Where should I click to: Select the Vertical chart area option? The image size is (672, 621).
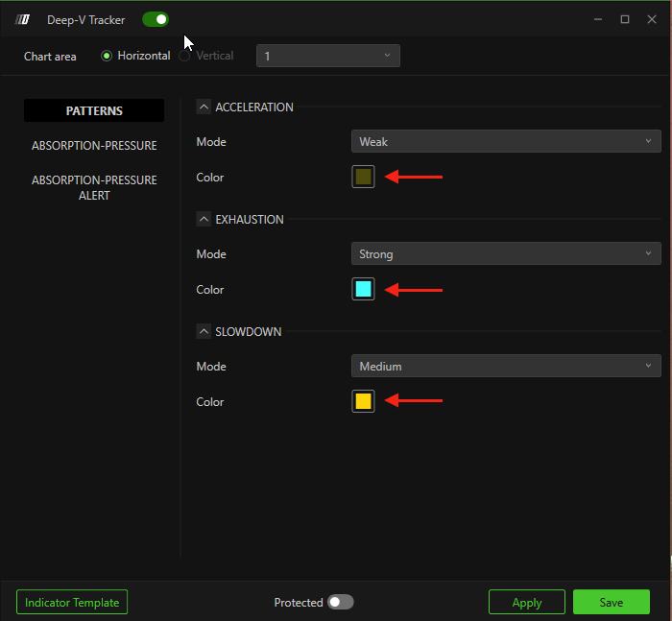point(185,56)
